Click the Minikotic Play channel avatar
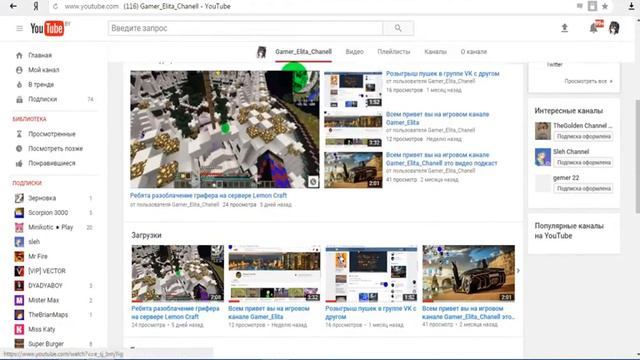Image resolution: width=640 pixels, height=360 pixels. click(x=19, y=227)
